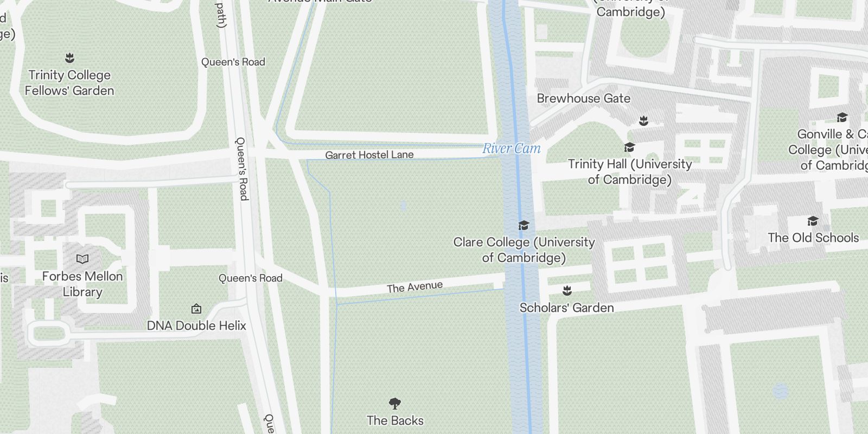Select The Backs park label
Image resolution: width=868 pixels, height=434 pixels.
point(395,420)
